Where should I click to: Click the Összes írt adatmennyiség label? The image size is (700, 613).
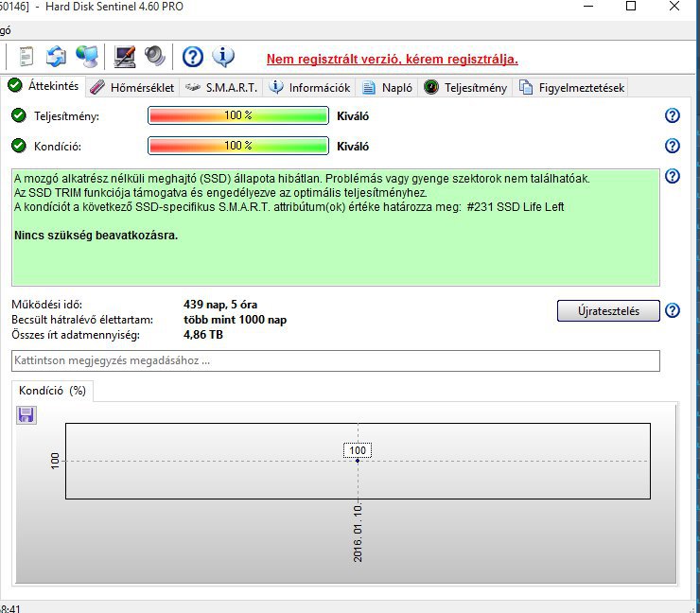(x=76, y=335)
